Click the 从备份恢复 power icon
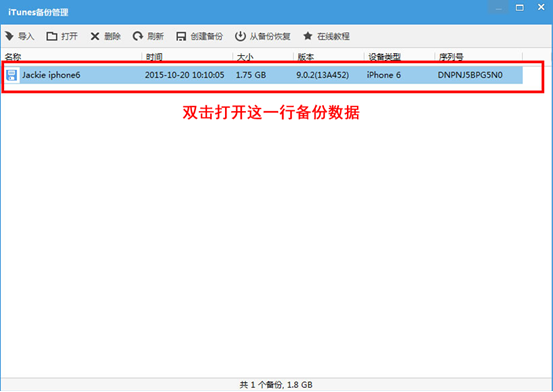Image resolution: width=553 pixels, height=392 pixels. coord(240,36)
